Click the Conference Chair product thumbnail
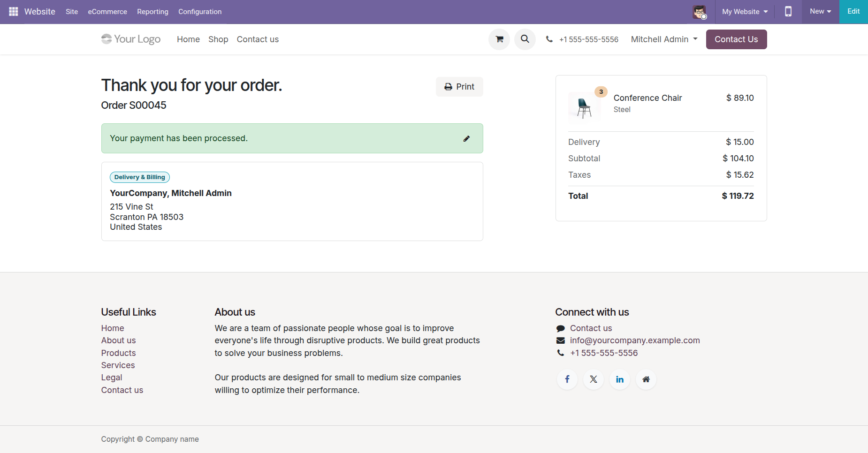This screenshot has height=453, width=868. (584, 107)
